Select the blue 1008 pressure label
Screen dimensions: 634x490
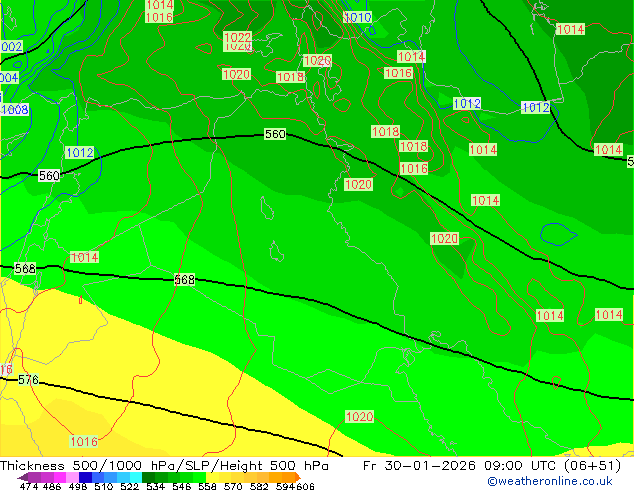[x=15, y=110]
